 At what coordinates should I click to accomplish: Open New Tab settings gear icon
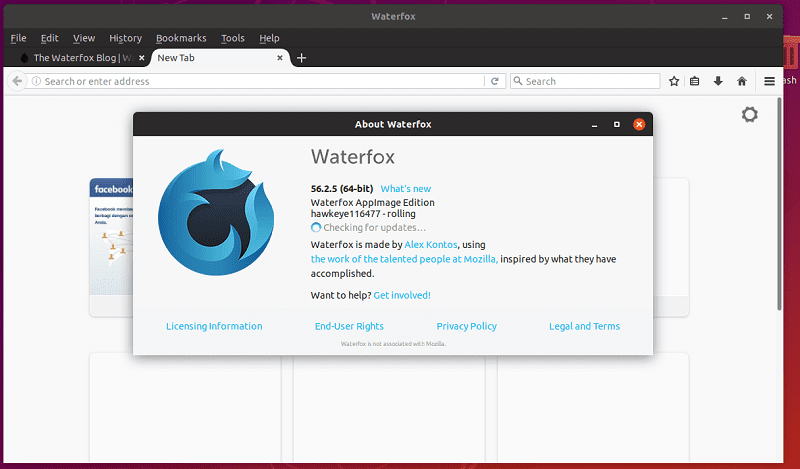tap(749, 114)
